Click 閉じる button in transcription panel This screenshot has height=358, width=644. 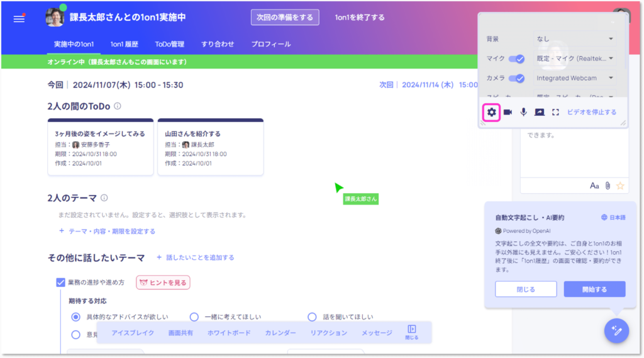[x=526, y=289]
